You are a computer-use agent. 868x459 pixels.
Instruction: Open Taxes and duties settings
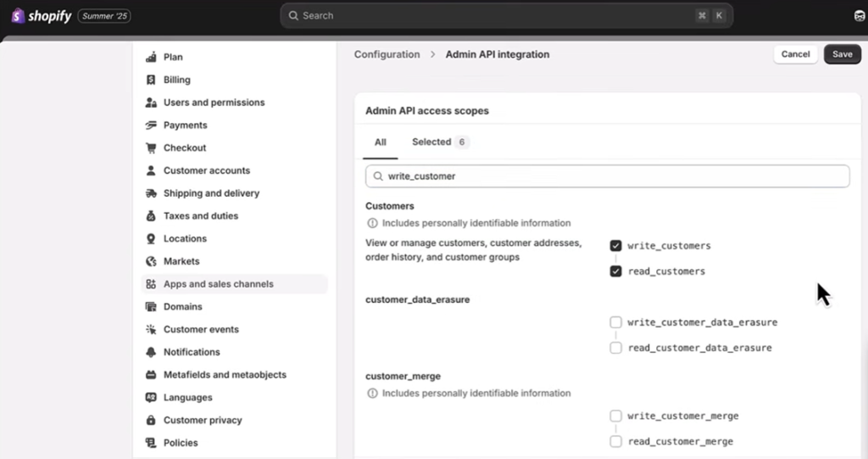point(201,216)
